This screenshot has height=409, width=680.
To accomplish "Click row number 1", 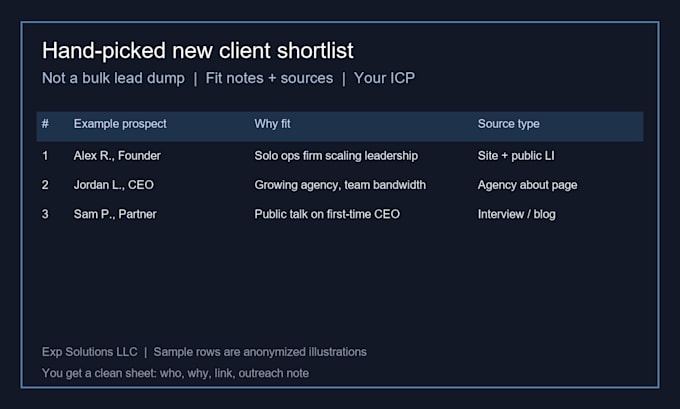I will click(x=45, y=156).
